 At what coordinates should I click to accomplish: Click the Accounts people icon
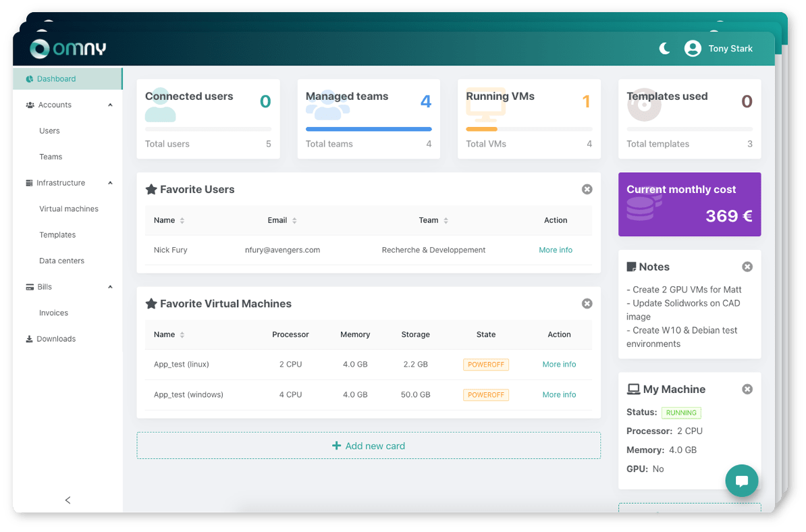coord(30,105)
